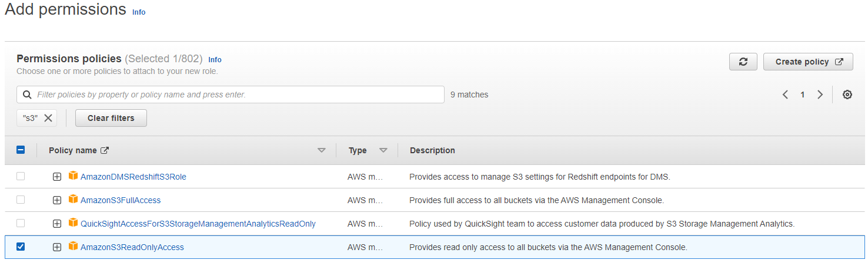This screenshot has width=868, height=263.
Task: Open the AmazonS3FullAccess policy link
Action: pos(121,200)
